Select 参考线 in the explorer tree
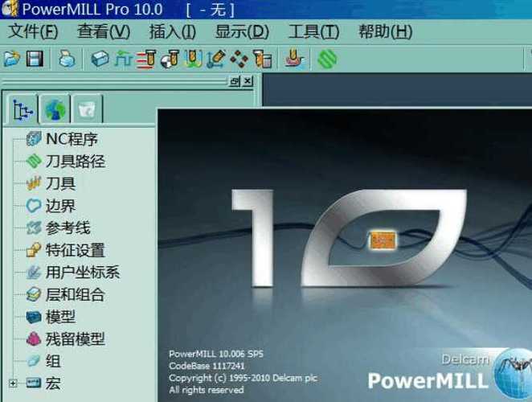 click(x=68, y=228)
